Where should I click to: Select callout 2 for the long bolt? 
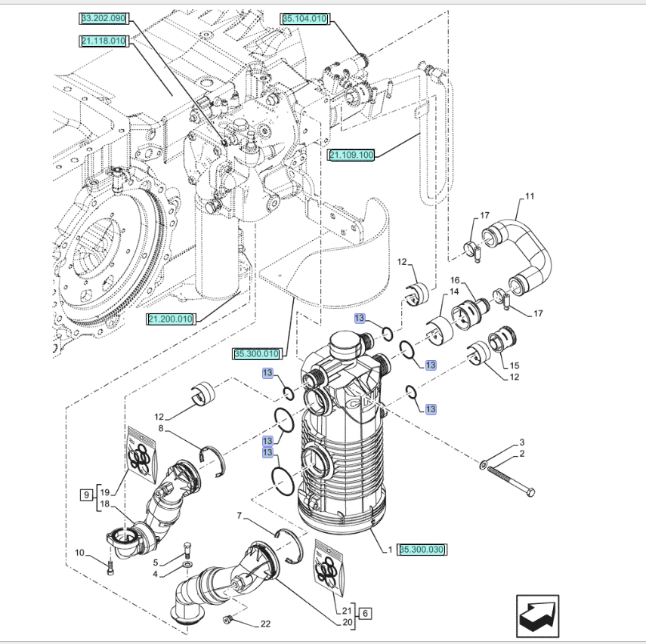522,454
